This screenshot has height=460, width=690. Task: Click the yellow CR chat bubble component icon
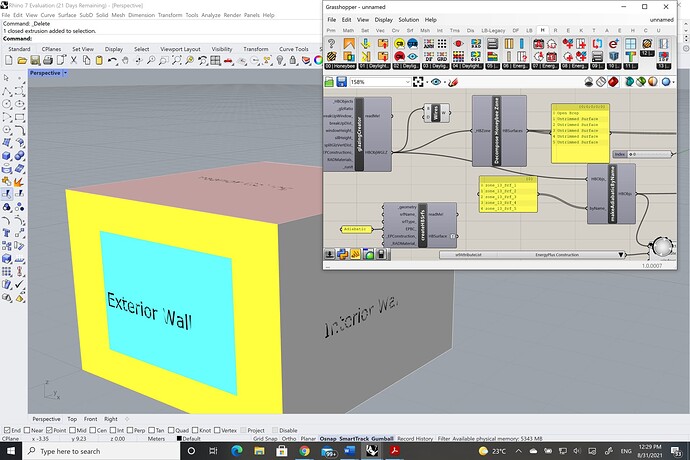(400, 44)
